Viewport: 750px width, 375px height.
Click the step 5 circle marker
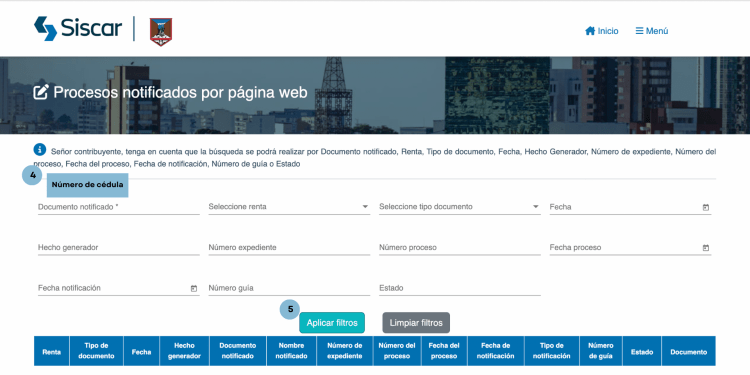[290, 309]
